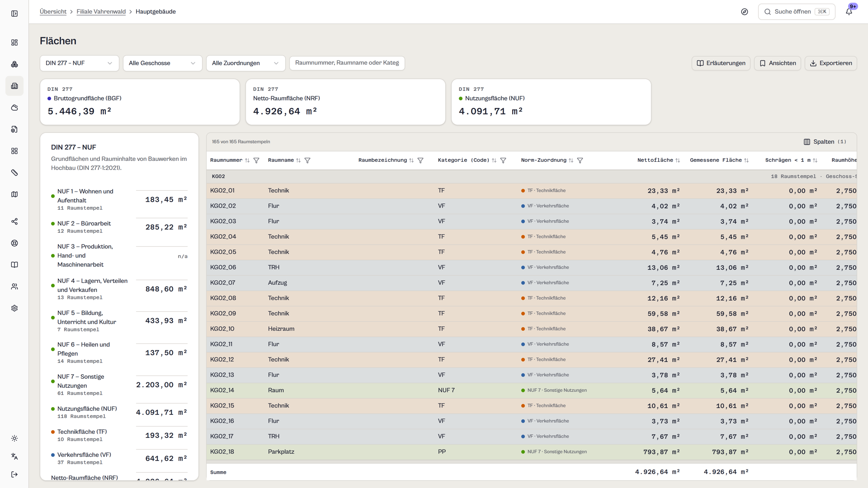
Task: Filter the Kategorie (Code) column
Action: coord(503,160)
